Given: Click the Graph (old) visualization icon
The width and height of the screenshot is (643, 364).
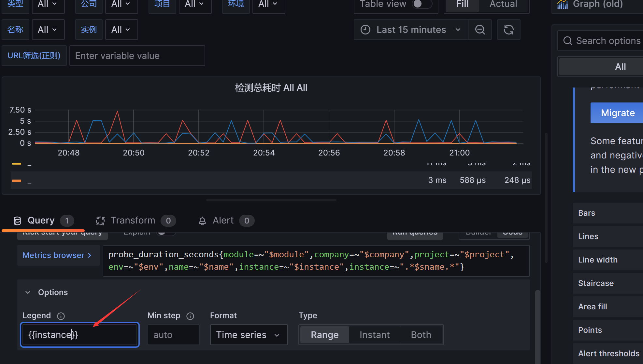Looking at the screenshot, I should [x=563, y=4].
